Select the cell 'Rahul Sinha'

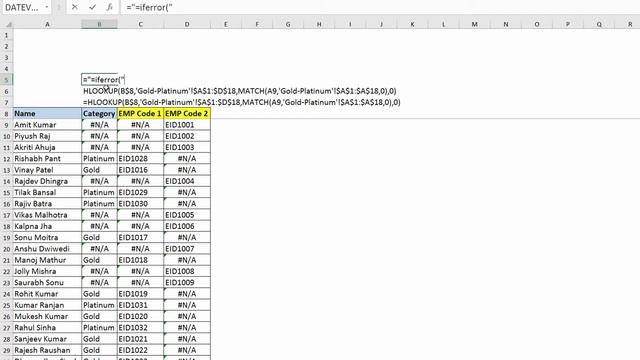tap(47, 328)
